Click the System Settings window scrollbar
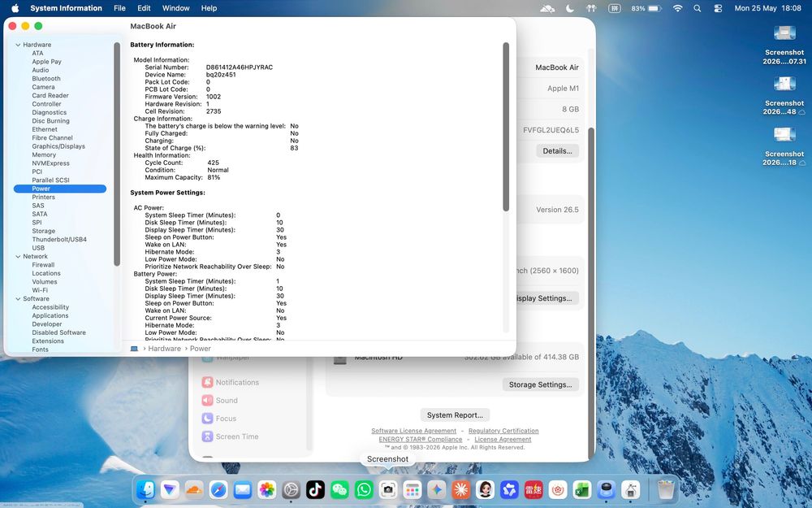 pyautogui.click(x=591, y=293)
